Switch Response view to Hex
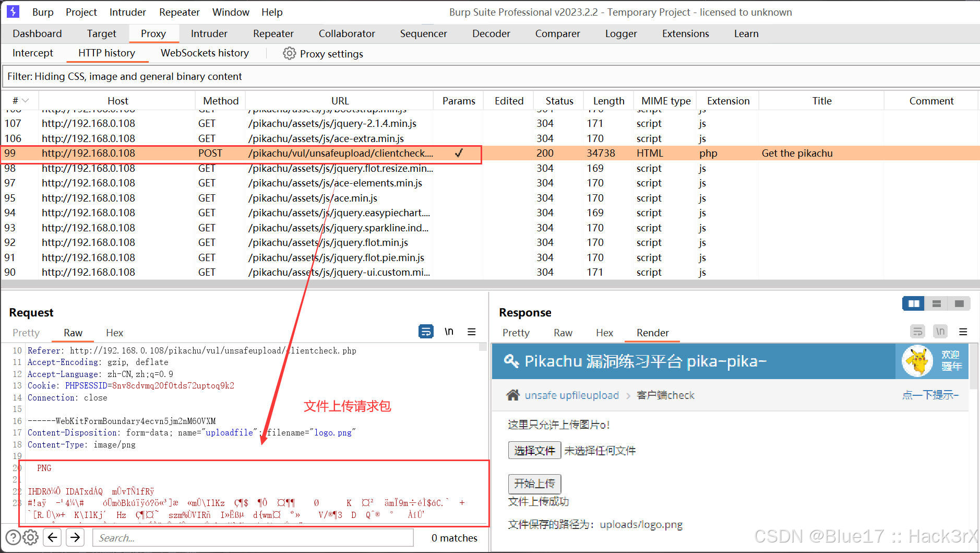The height and width of the screenshot is (553, 980). (604, 333)
